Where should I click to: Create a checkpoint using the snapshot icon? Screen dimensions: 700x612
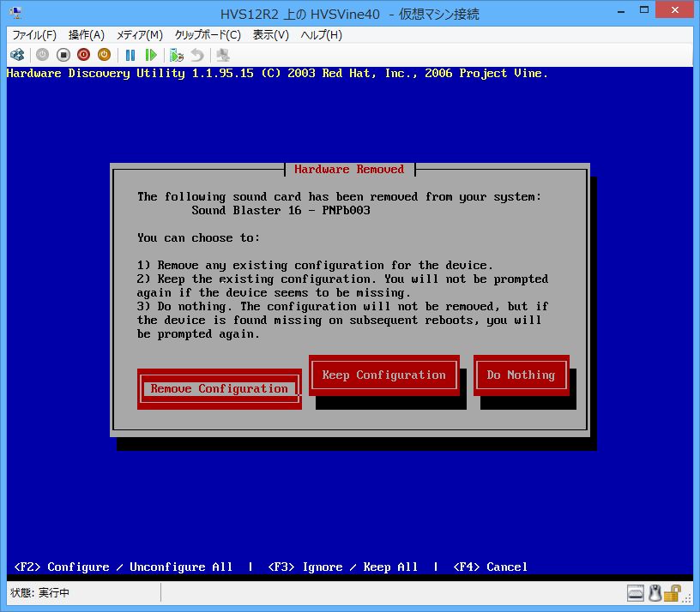[177, 55]
